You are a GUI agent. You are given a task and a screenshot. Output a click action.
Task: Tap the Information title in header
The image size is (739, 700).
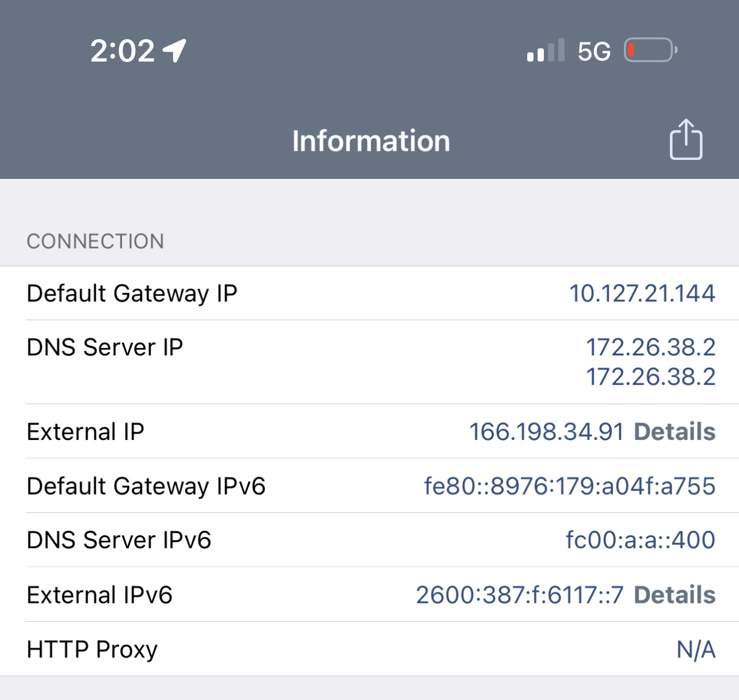click(371, 141)
